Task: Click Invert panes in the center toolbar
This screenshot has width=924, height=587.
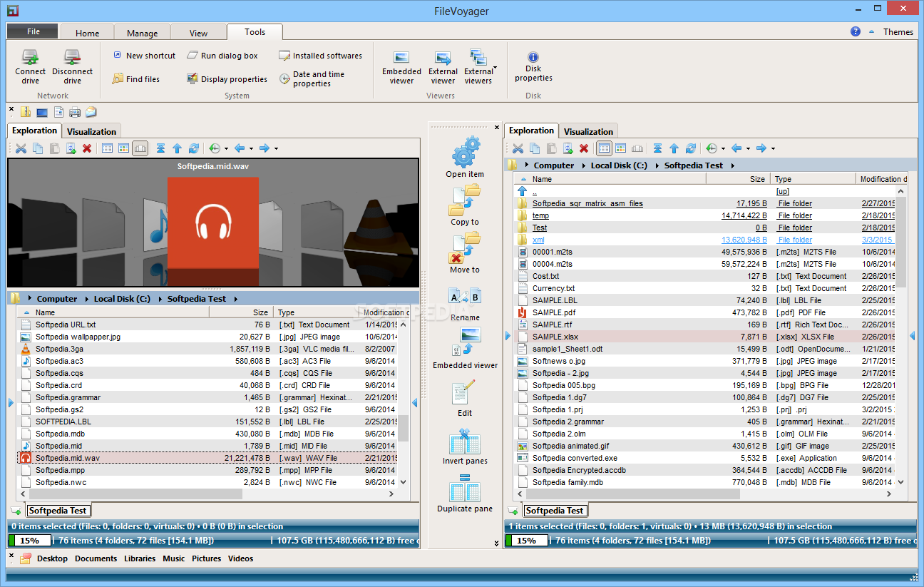Action: 464,448
